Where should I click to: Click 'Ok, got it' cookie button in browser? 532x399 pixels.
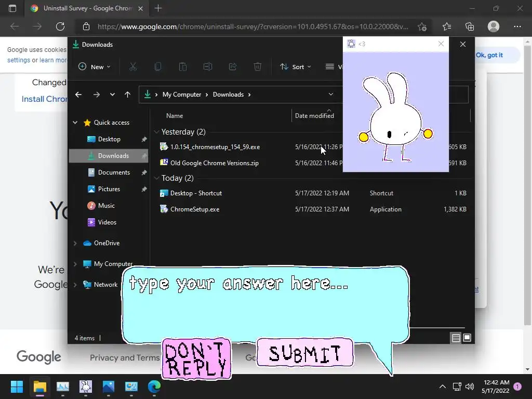point(489,55)
